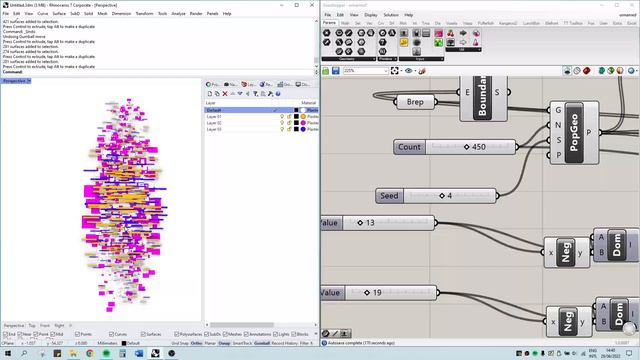Click the red Delete layer icon

coord(225,94)
